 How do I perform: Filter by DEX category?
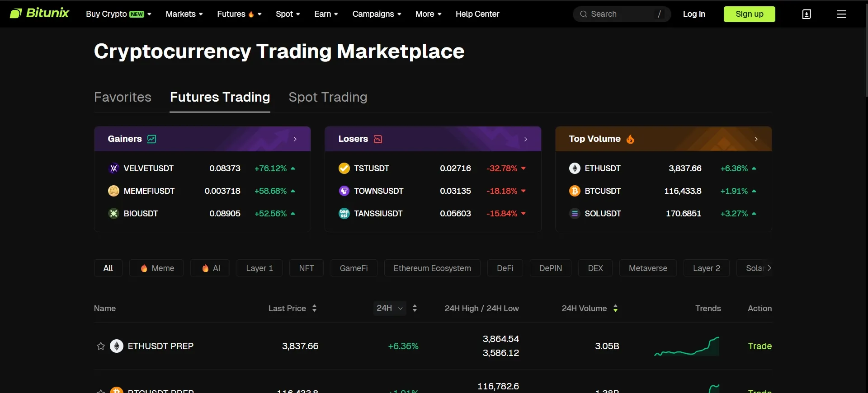[x=595, y=268]
